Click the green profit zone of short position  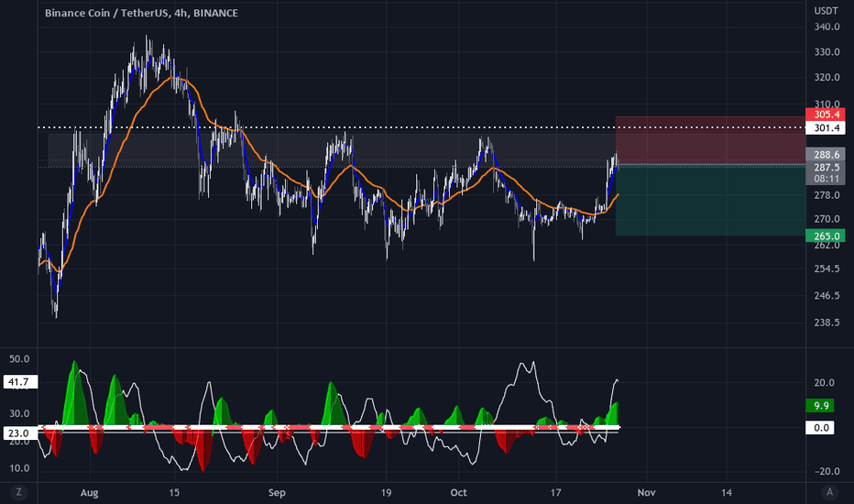click(x=710, y=200)
